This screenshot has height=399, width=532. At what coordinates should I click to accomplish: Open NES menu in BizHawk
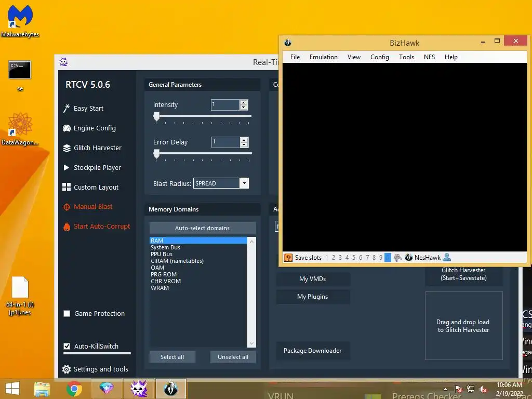click(x=429, y=57)
